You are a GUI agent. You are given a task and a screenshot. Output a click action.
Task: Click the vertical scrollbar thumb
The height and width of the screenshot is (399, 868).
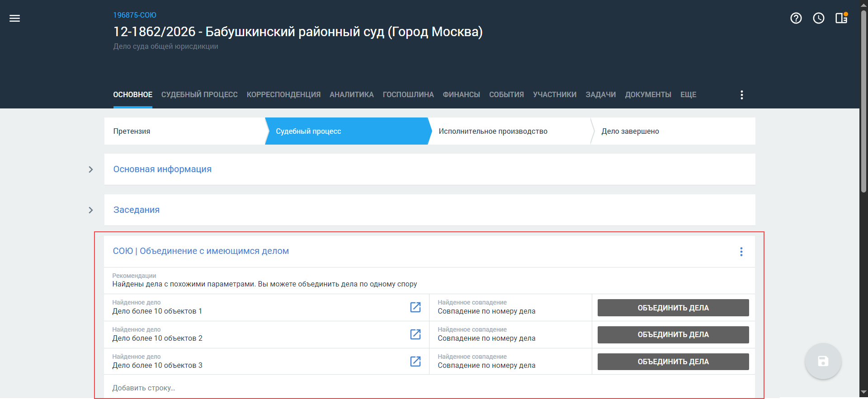tap(863, 102)
